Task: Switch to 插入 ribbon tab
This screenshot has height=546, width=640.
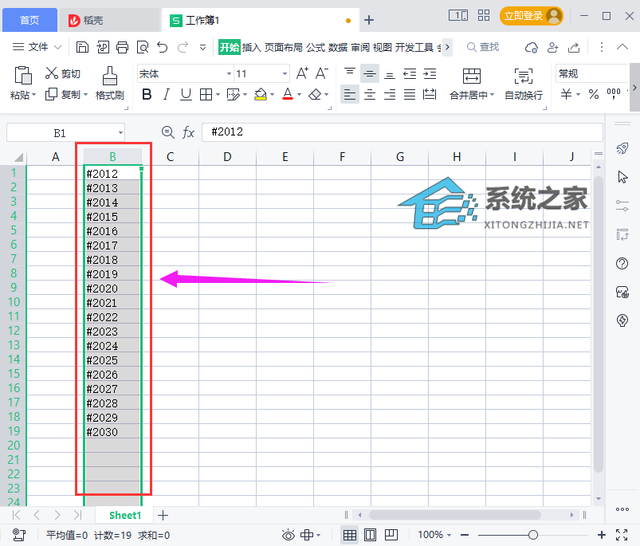Action: point(251,47)
